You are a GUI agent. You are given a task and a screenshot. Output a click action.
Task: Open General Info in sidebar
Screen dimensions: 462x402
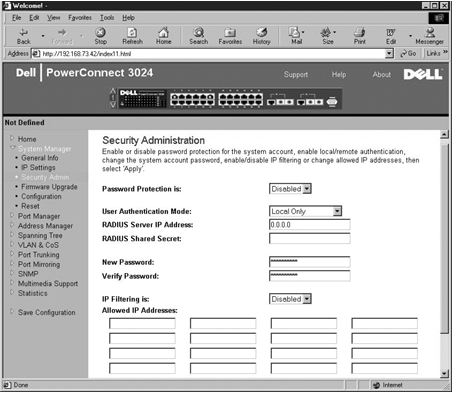pos(40,158)
